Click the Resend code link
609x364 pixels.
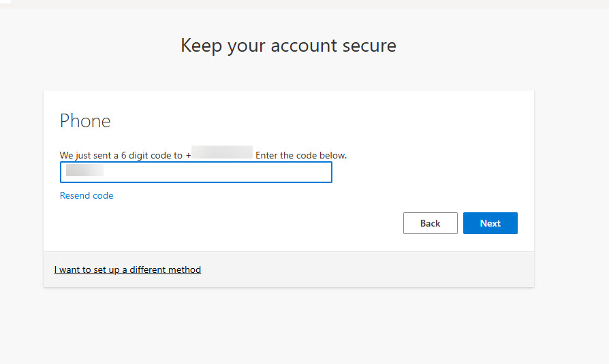pos(87,195)
